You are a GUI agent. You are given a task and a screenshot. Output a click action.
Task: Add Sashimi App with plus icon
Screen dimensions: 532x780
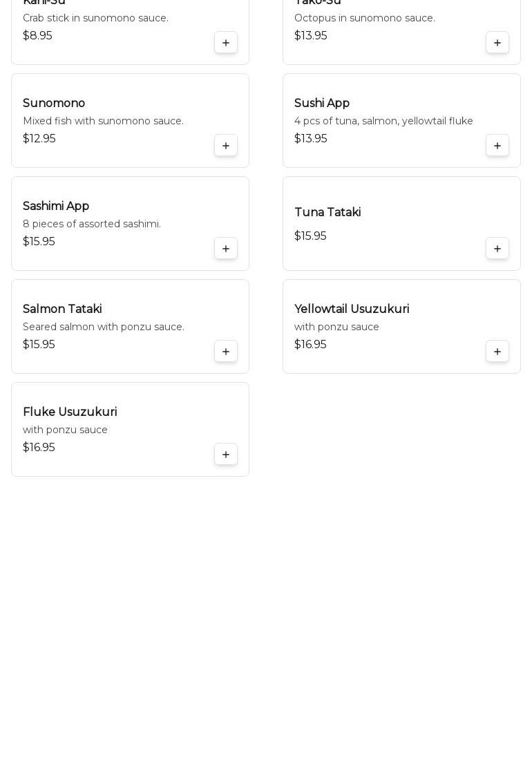[x=226, y=249]
